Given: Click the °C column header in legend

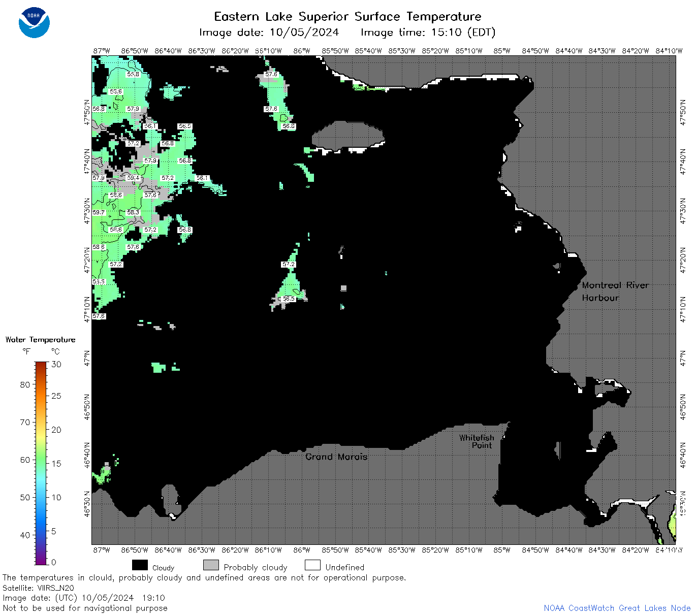Looking at the screenshot, I should tap(55, 351).
